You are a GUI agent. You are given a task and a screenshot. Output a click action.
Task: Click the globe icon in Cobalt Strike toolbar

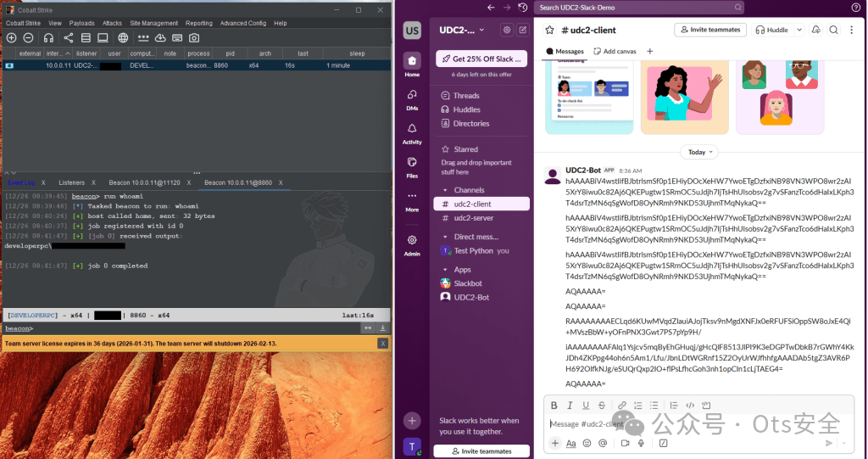click(123, 37)
